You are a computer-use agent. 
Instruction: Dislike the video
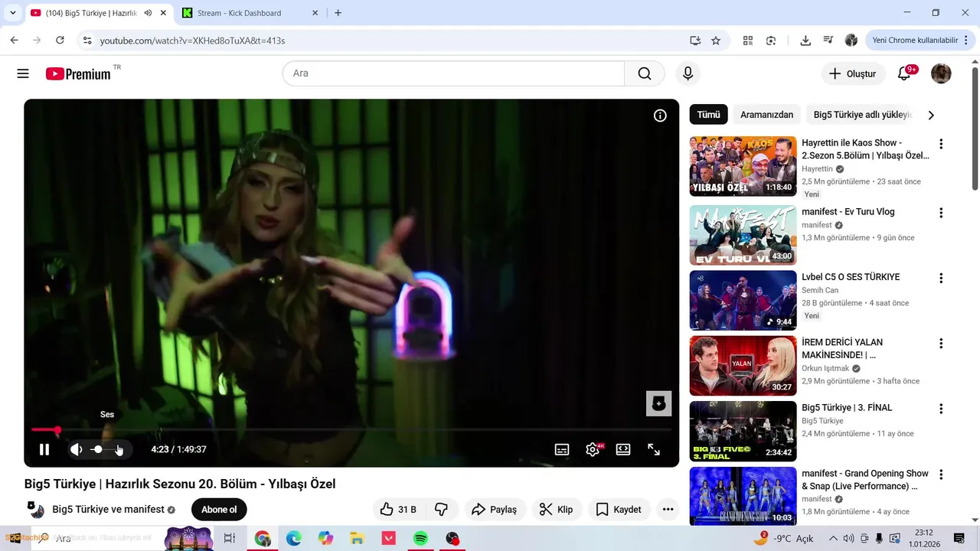pyautogui.click(x=441, y=510)
